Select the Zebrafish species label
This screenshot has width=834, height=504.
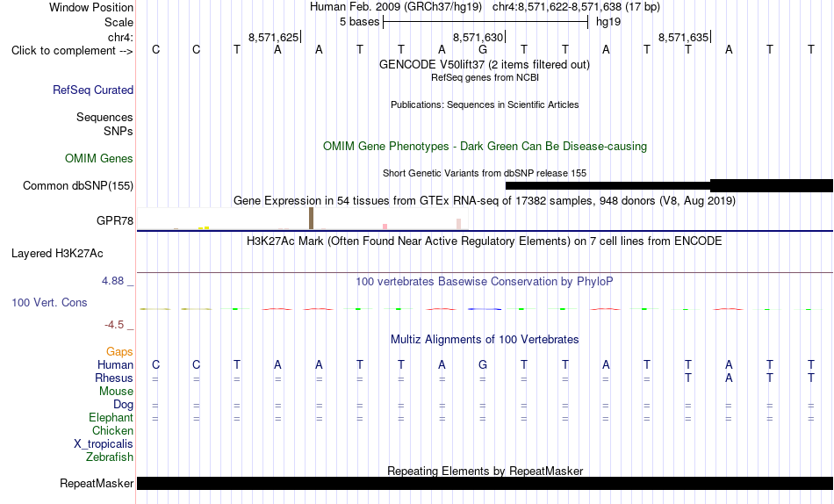[110, 457]
